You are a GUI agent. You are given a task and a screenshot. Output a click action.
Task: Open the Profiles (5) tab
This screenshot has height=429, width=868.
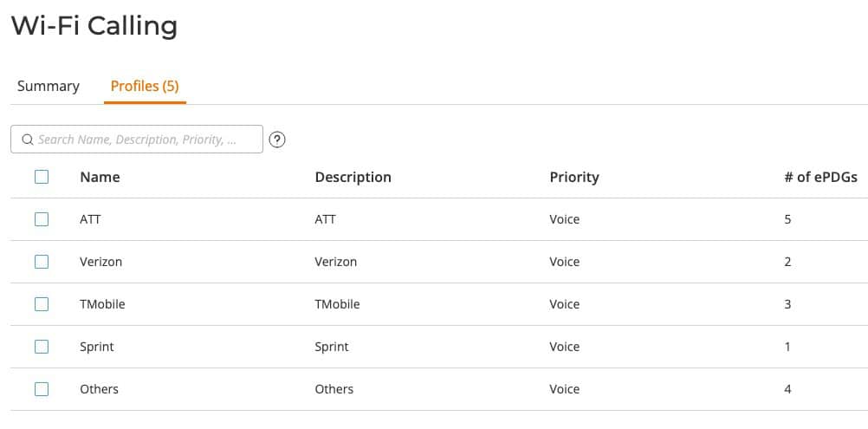(145, 87)
